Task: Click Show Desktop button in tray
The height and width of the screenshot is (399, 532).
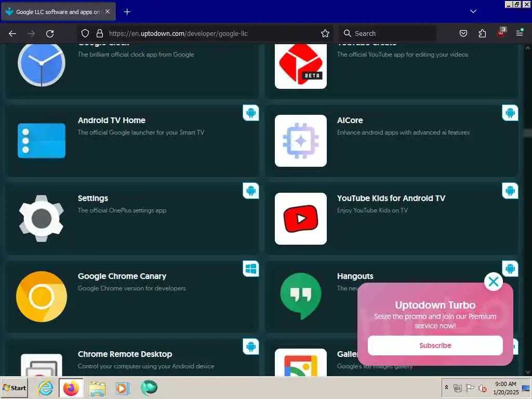Action: pos(526,388)
